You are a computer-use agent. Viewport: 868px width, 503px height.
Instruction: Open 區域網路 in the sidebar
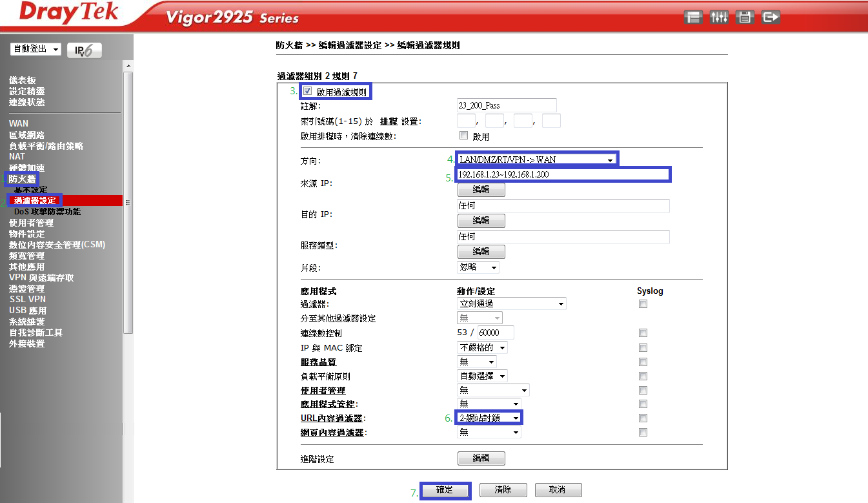[x=27, y=135]
